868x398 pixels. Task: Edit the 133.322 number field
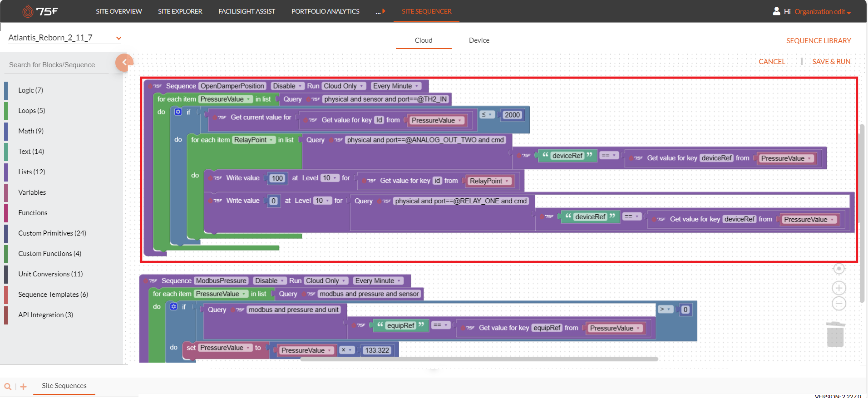coord(377,350)
